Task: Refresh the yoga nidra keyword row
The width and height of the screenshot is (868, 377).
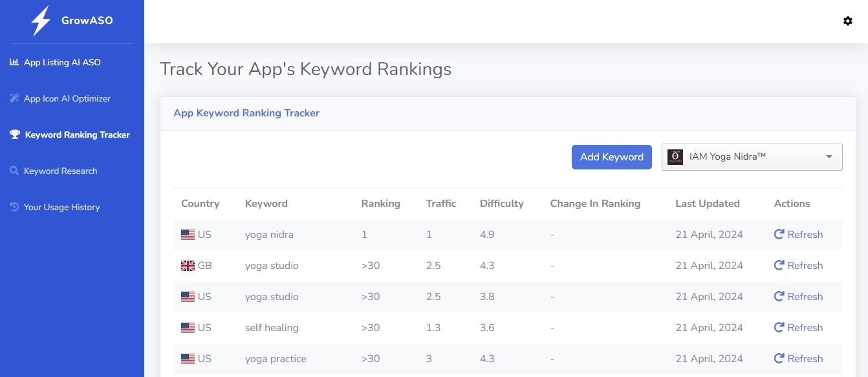Action: point(798,235)
